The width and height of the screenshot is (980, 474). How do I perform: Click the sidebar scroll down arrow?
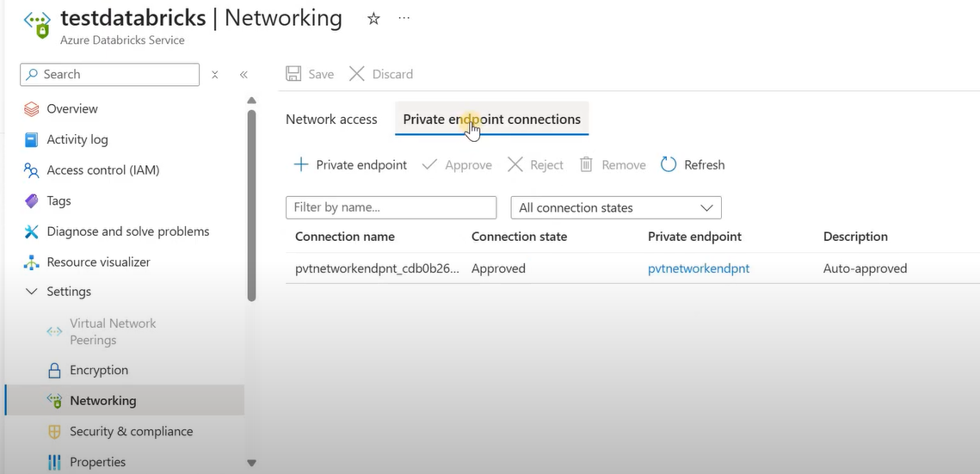coord(251,464)
